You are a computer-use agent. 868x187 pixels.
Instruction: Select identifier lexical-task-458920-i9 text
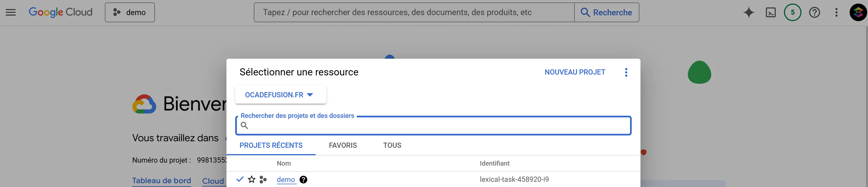[514, 180]
